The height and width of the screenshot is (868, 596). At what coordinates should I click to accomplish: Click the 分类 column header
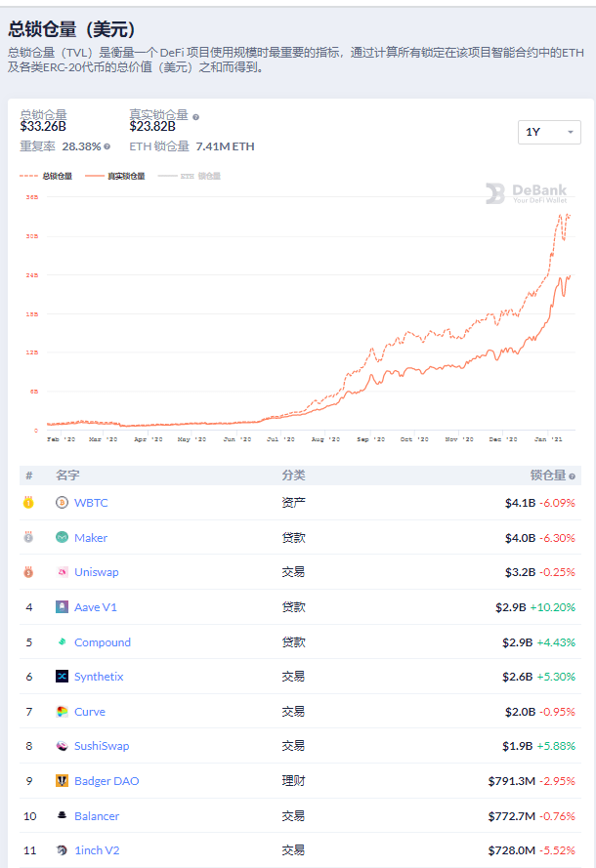click(x=293, y=475)
